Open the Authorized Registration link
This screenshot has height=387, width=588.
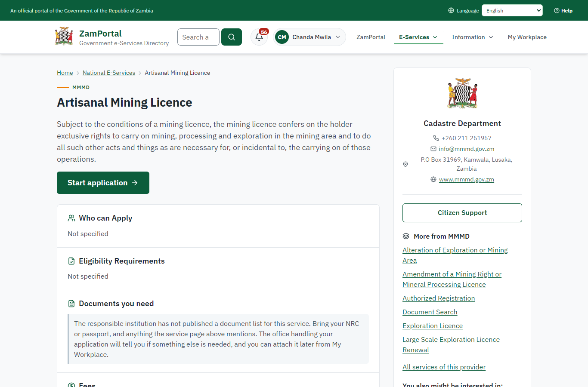coord(439,298)
